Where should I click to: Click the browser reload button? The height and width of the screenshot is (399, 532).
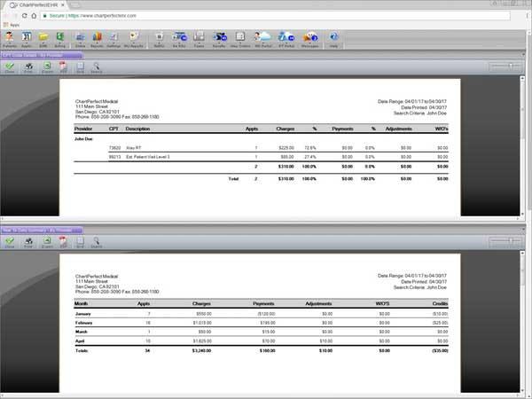tap(25, 16)
